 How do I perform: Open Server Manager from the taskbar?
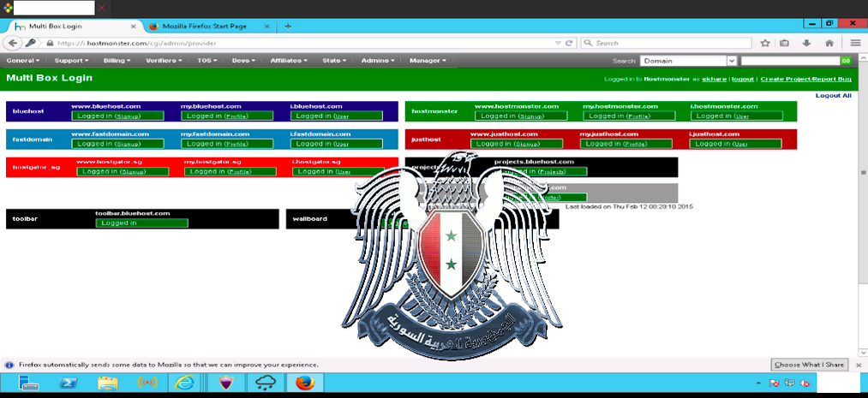tap(28, 383)
